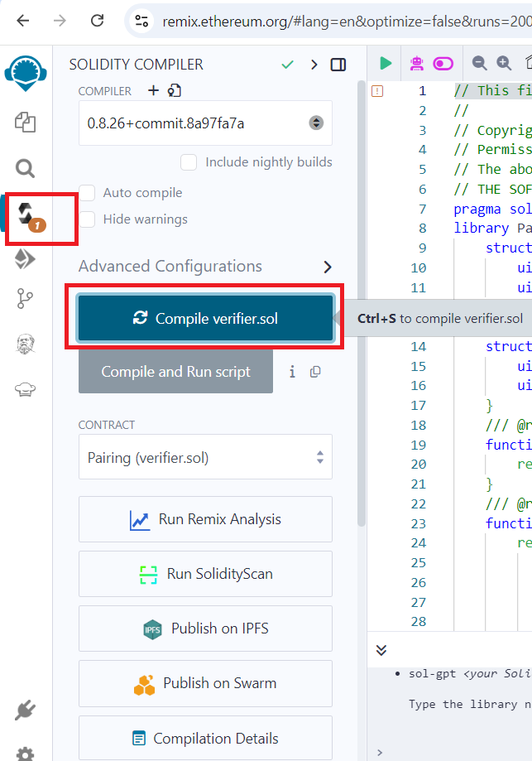The image size is (532, 761).
Task: Click the browser back arrow
Action: (23, 21)
